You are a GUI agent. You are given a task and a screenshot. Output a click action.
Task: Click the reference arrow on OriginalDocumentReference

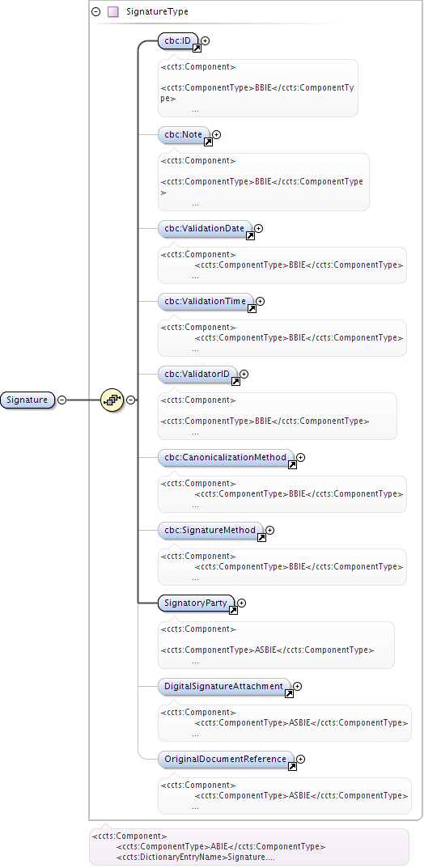pyautogui.click(x=292, y=767)
